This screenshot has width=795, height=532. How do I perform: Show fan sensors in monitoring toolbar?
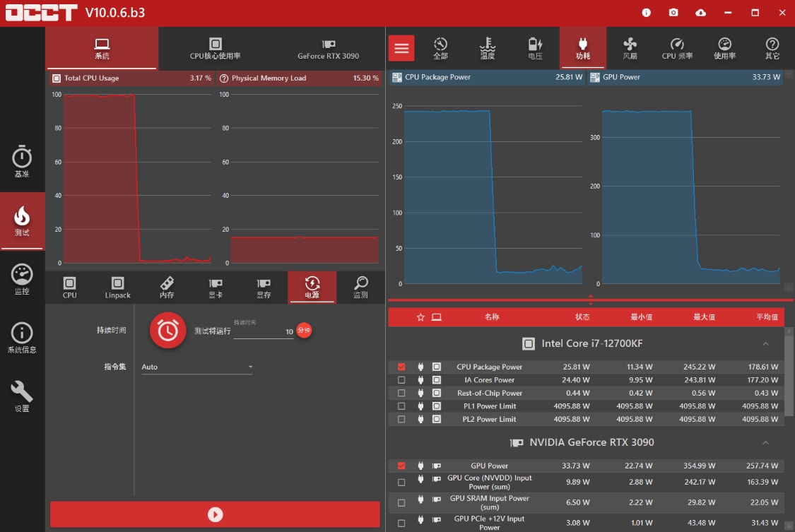point(630,48)
